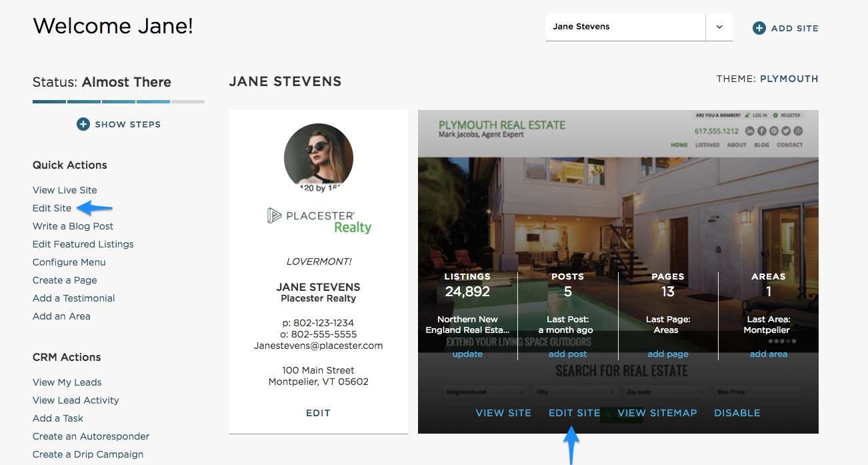Click Listings in the preview navigation

tap(707, 145)
